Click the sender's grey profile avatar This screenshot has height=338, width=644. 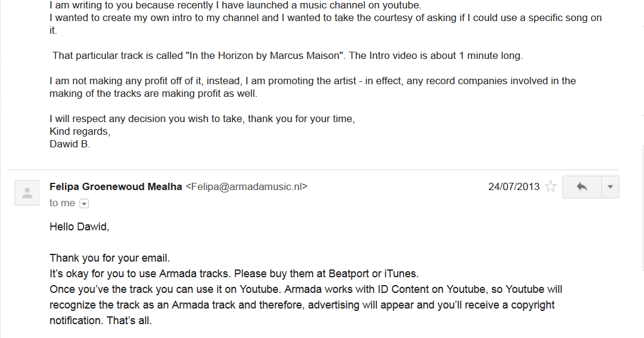[27, 192]
